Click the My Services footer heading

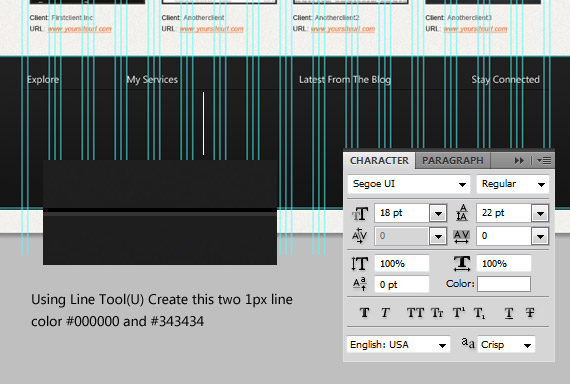coord(152,80)
